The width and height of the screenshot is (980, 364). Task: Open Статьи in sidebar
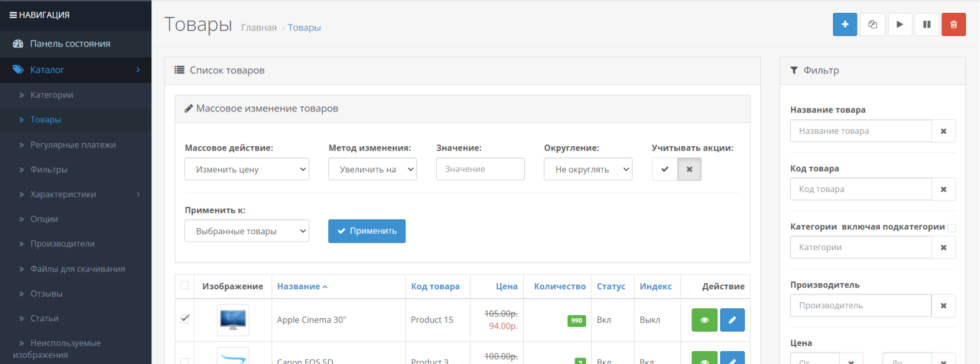(x=75, y=318)
